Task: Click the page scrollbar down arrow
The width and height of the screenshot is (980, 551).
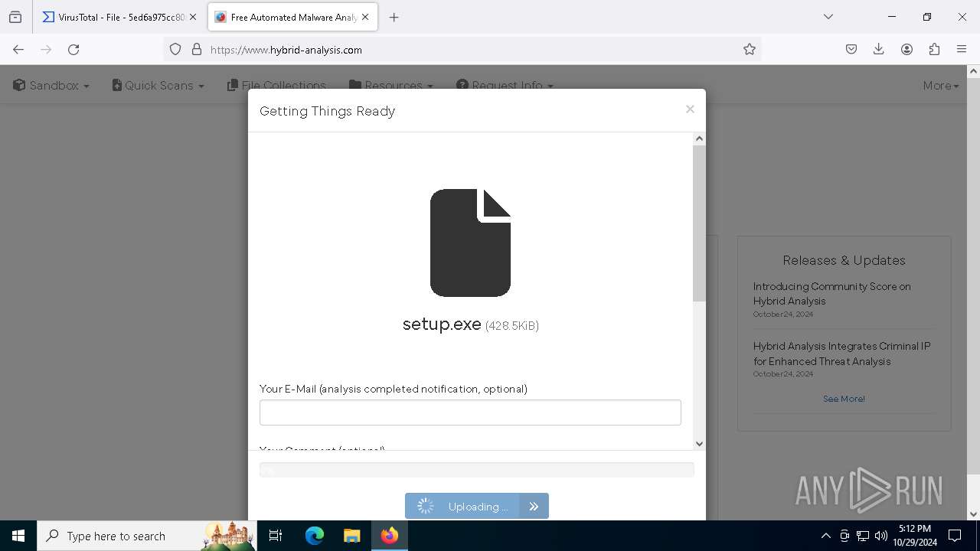Action: [973, 514]
